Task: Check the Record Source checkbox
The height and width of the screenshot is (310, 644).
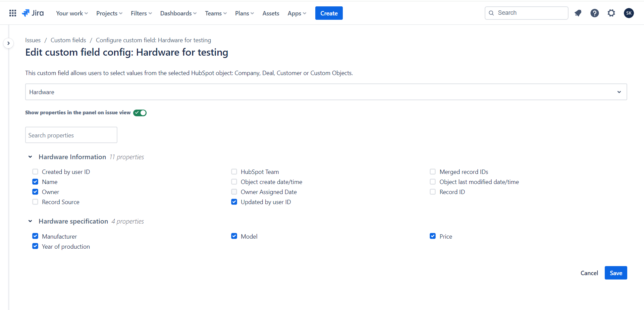Action: click(35, 202)
